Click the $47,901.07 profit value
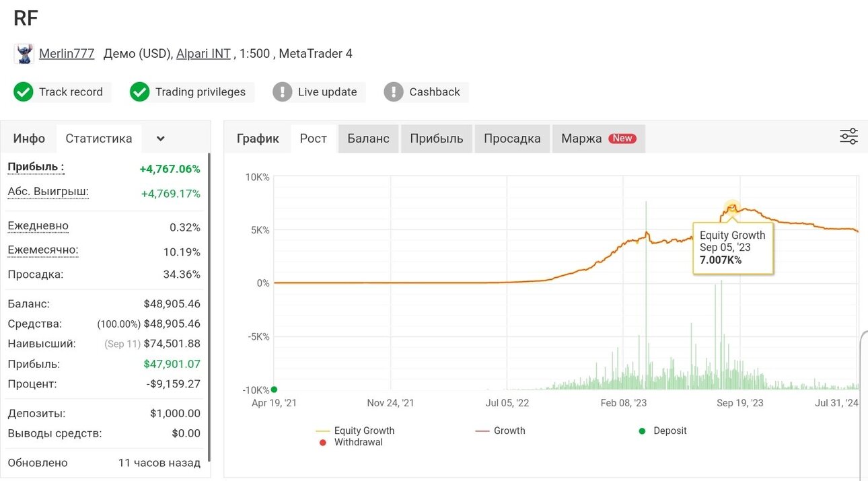Screen dimensions: 868x481 pyautogui.click(x=172, y=364)
